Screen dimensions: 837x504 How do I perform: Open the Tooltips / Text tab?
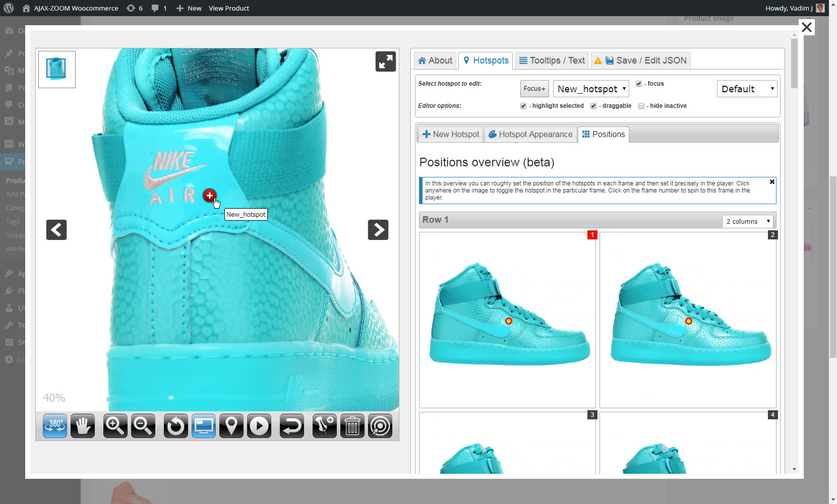552,60
